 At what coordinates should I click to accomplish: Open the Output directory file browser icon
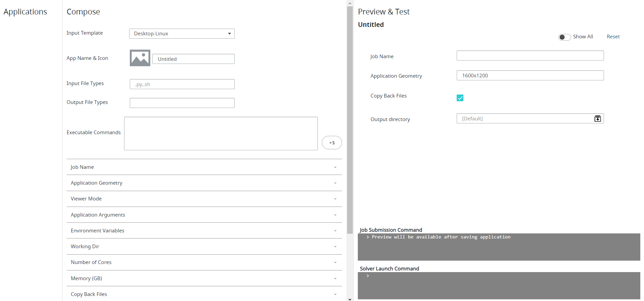pos(598,118)
